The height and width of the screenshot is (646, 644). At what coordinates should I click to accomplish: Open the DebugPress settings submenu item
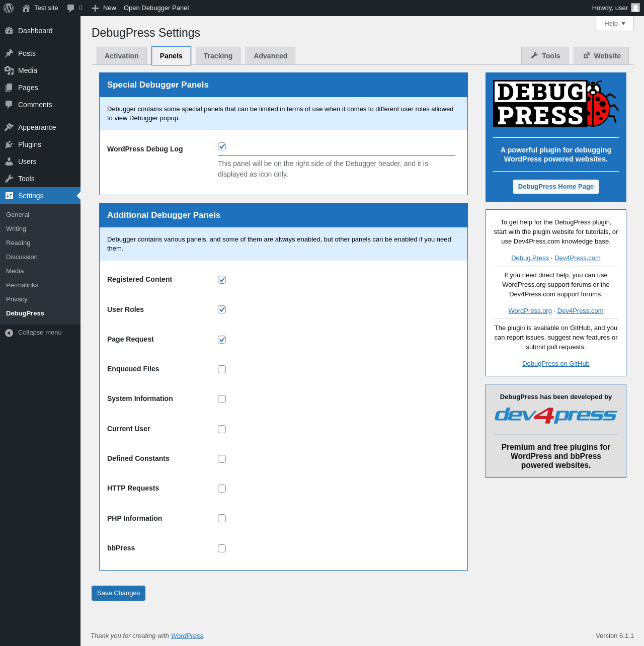40,313
